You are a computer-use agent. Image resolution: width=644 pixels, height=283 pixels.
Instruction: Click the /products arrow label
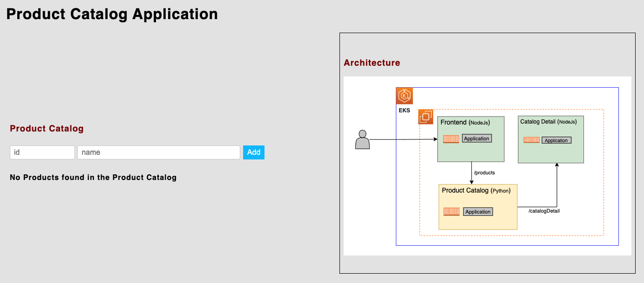[484, 172]
